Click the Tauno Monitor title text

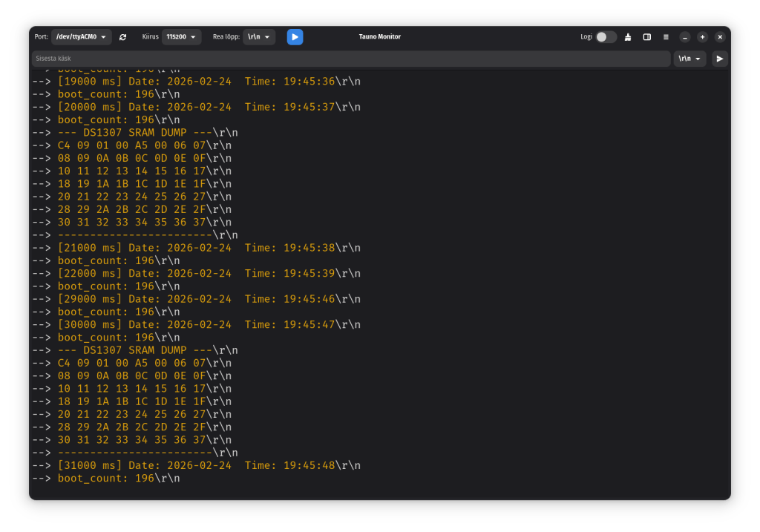click(379, 37)
